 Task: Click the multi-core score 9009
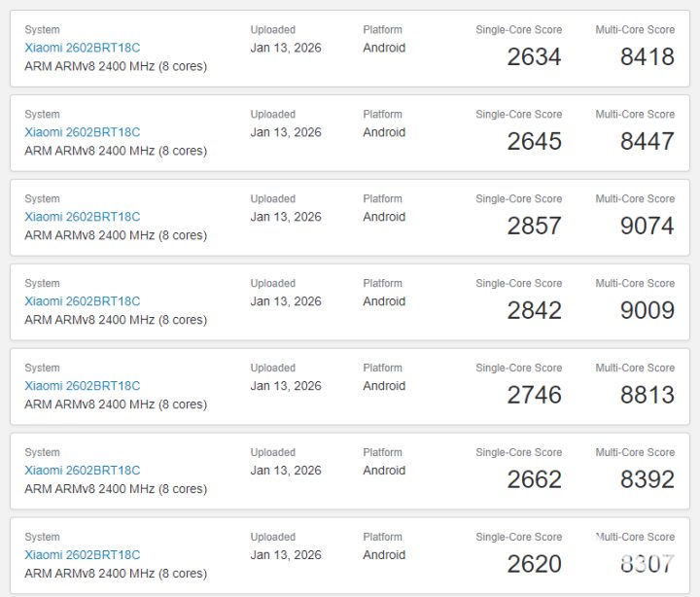pyautogui.click(x=647, y=311)
